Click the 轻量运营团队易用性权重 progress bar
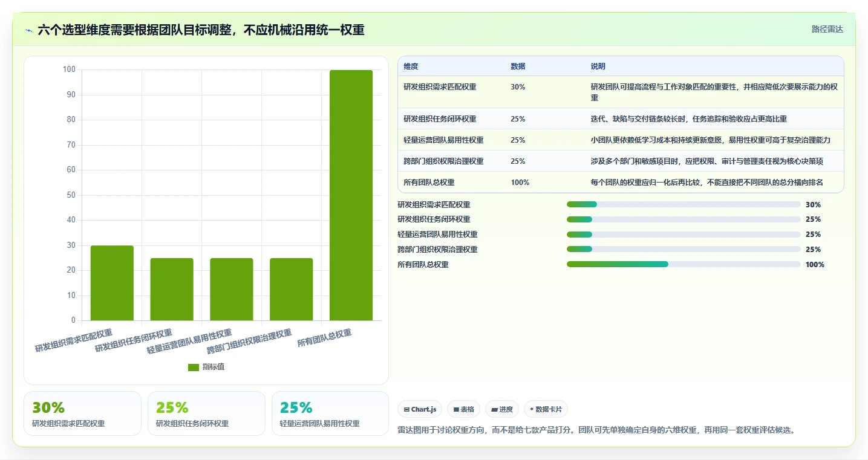Image resolution: width=868 pixels, height=460 pixels. click(684, 235)
